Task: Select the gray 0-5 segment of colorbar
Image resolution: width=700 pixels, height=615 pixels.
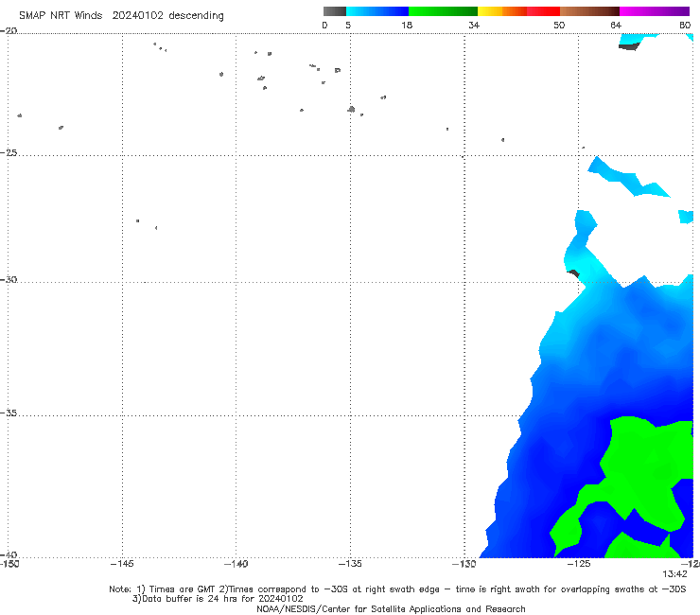Action: point(335,11)
